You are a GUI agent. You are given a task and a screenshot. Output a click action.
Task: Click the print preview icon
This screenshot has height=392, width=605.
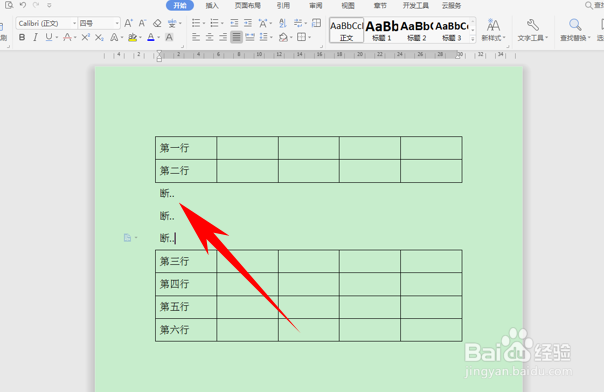point(9,5)
